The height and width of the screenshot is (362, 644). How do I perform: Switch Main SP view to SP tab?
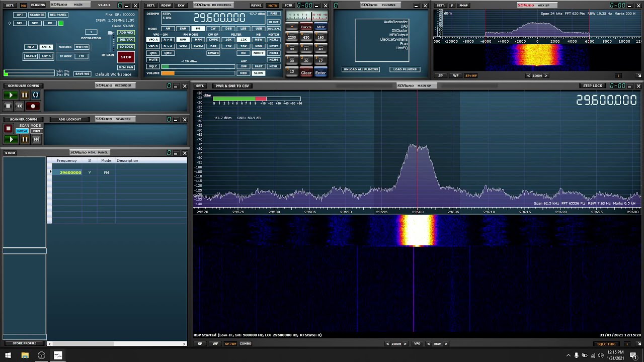coord(200,344)
